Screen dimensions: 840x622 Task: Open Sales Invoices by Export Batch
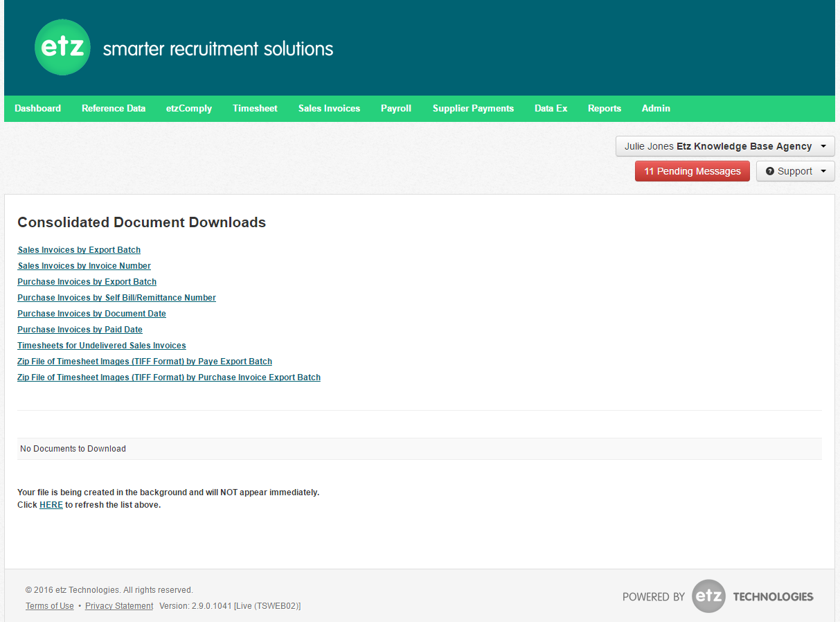pyautogui.click(x=79, y=250)
